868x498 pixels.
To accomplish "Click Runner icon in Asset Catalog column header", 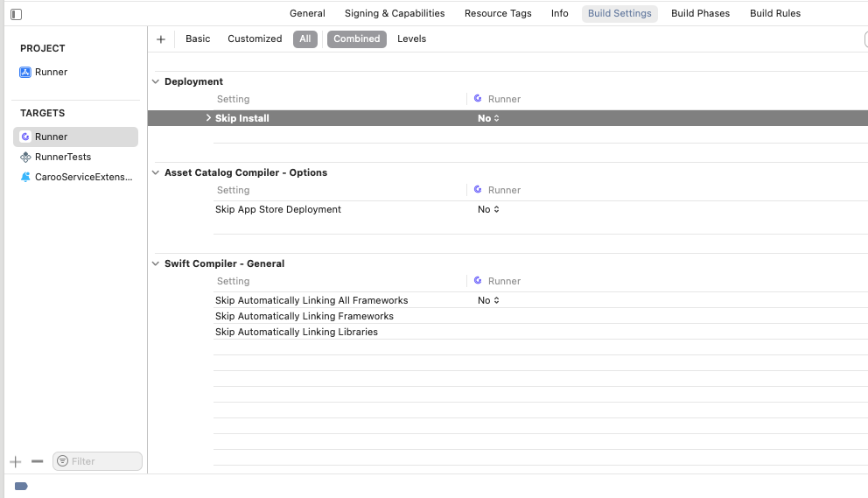I will 478,189.
